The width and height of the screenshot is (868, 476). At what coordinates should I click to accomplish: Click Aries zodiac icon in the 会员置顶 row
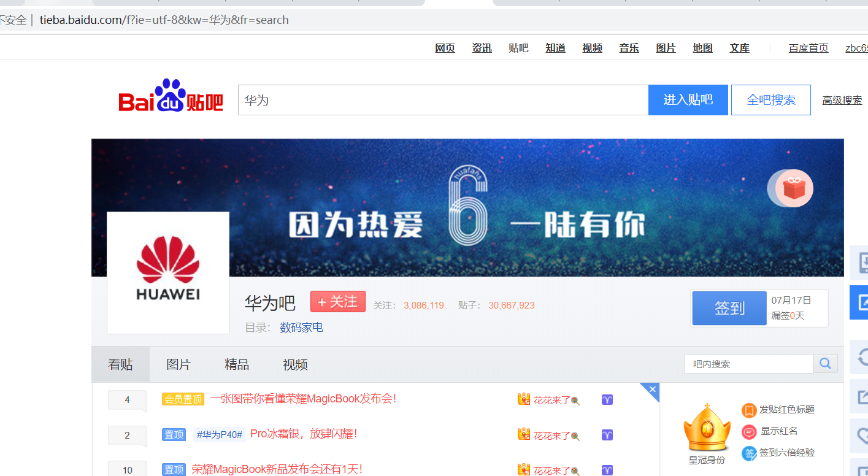[x=607, y=400]
